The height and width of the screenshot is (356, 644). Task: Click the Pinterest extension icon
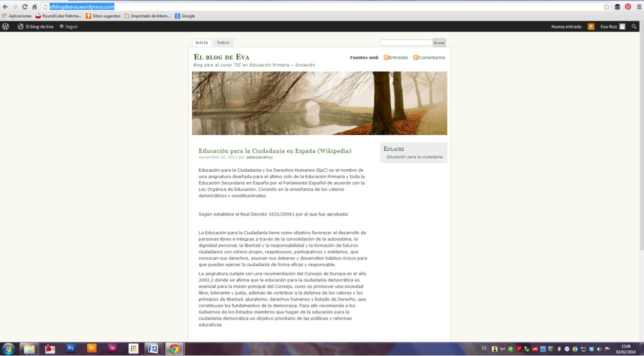pyautogui.click(x=628, y=6)
